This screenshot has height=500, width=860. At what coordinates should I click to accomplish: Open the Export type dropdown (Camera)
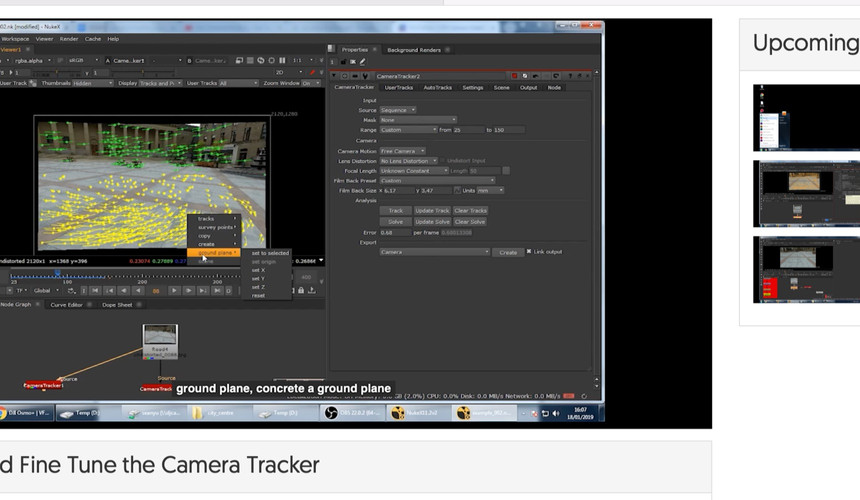[434, 252]
